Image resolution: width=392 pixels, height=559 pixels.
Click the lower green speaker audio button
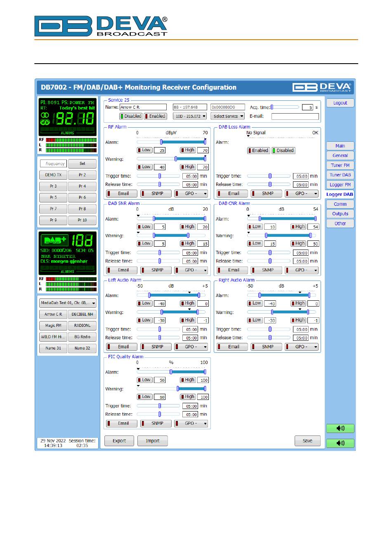[x=340, y=443]
